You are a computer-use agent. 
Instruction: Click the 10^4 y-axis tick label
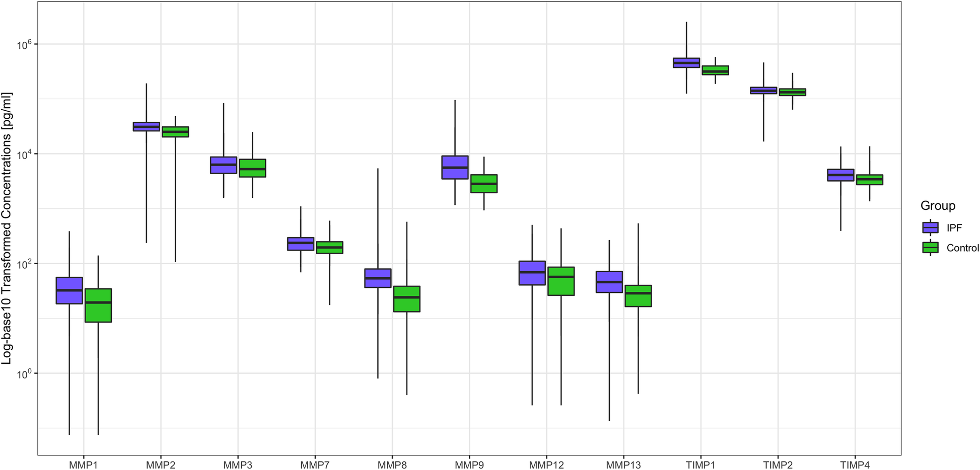24,153
